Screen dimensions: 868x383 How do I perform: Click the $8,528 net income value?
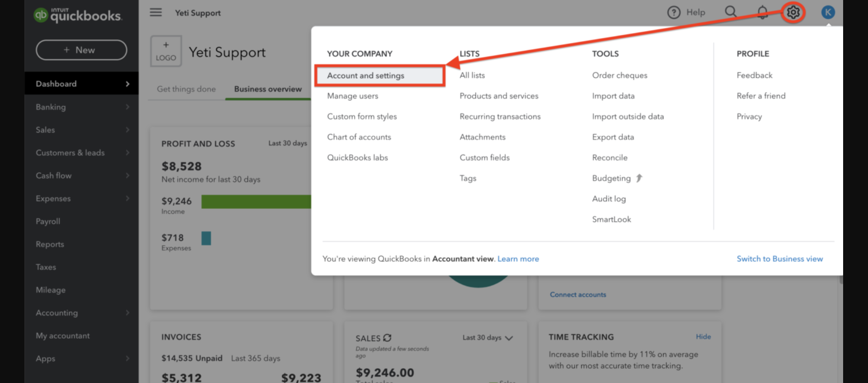181,166
